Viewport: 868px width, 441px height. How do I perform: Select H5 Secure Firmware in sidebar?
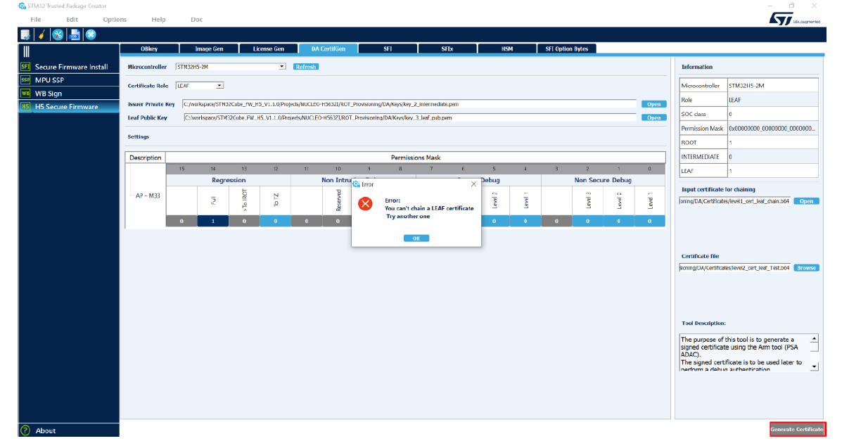click(x=70, y=107)
